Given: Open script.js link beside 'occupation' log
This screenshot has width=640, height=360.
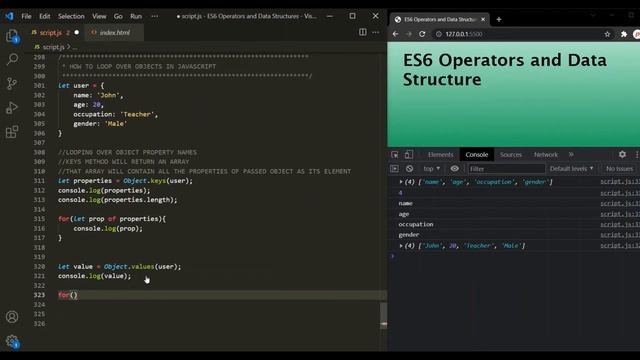Looking at the screenshot, I should click(x=620, y=224).
